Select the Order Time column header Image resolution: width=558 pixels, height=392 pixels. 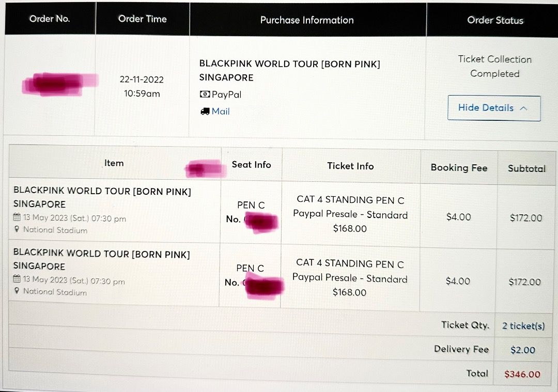[143, 19]
